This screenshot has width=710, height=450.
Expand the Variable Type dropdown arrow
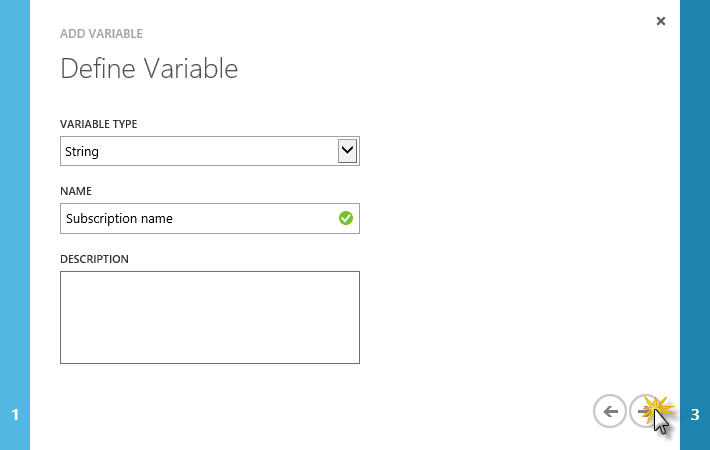(x=348, y=151)
